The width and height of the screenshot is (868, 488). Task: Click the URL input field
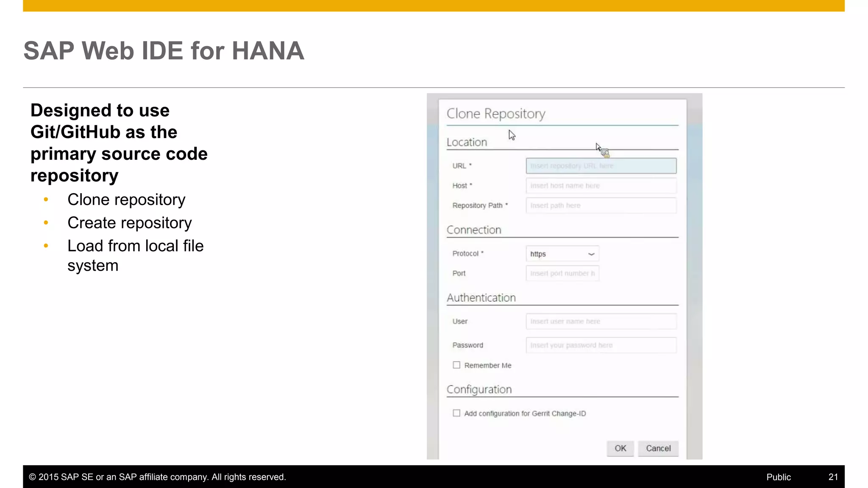pyautogui.click(x=601, y=166)
